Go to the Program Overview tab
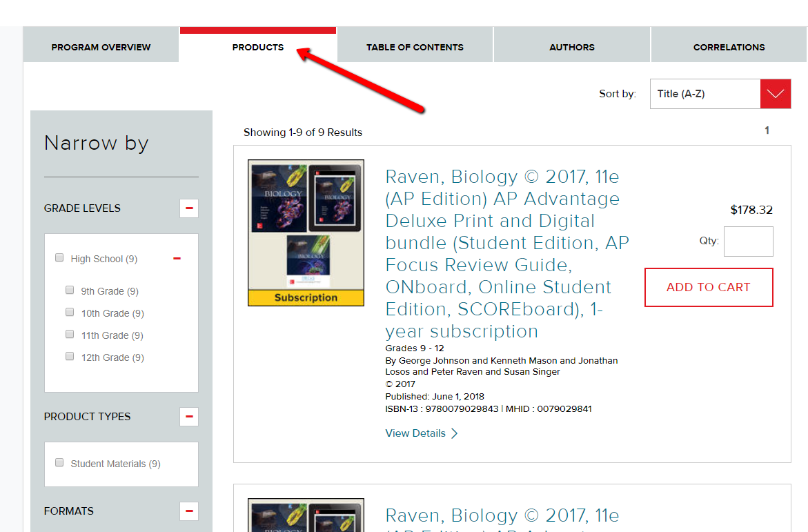Image resolution: width=808 pixels, height=532 pixels. [x=101, y=46]
